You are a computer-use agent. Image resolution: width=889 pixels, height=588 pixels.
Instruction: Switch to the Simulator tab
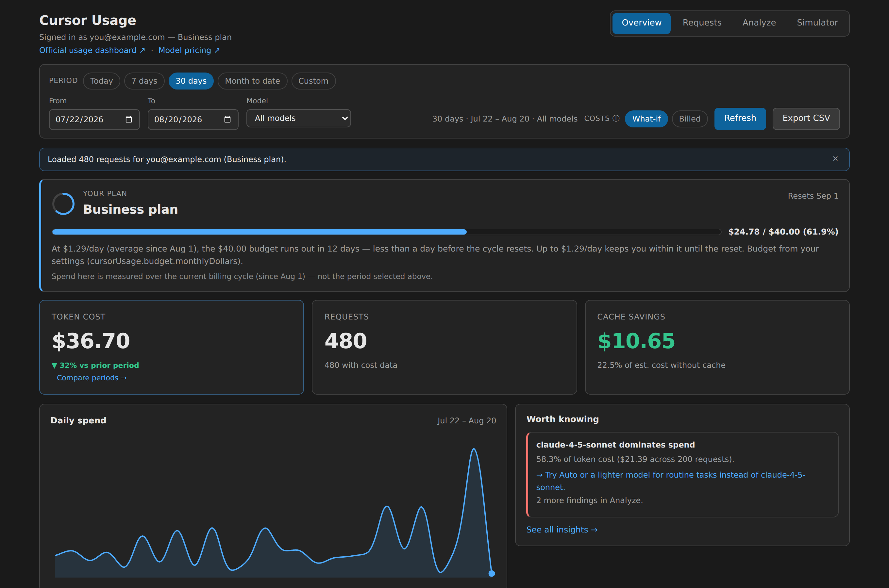pyautogui.click(x=817, y=23)
